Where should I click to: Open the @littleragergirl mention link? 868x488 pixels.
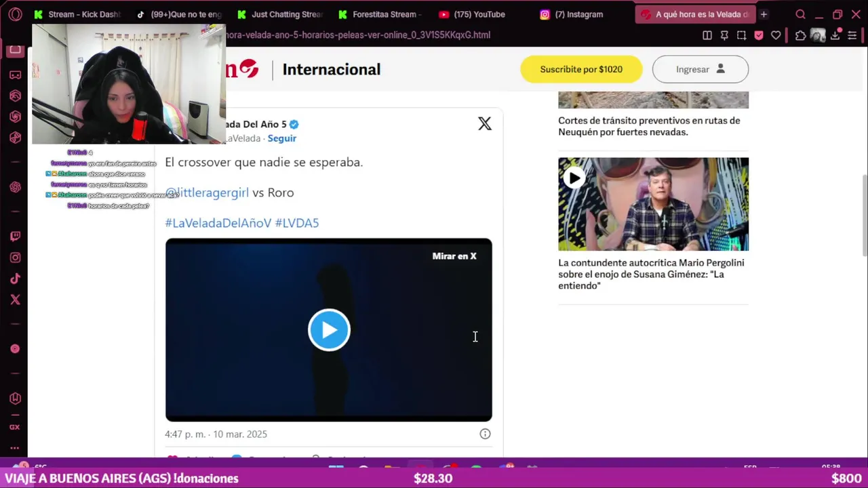click(207, 192)
